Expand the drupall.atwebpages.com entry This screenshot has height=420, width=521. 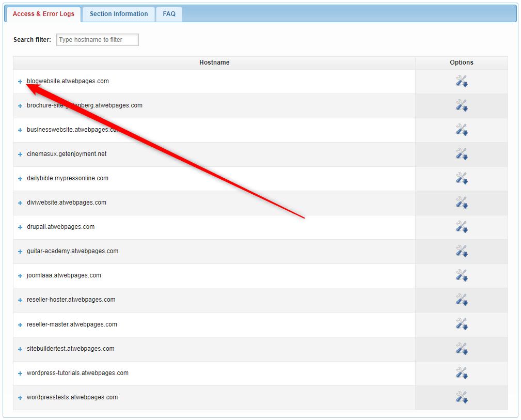(x=20, y=226)
